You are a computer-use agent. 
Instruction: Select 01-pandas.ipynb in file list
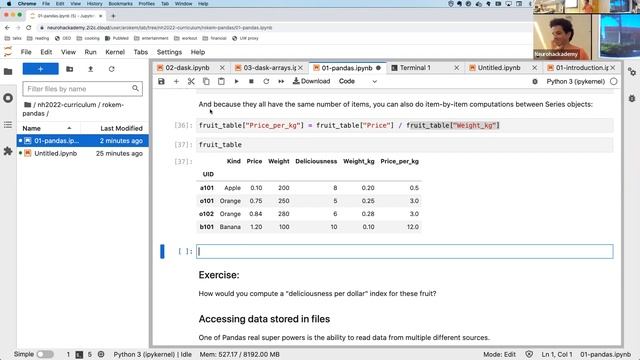click(x=83, y=140)
